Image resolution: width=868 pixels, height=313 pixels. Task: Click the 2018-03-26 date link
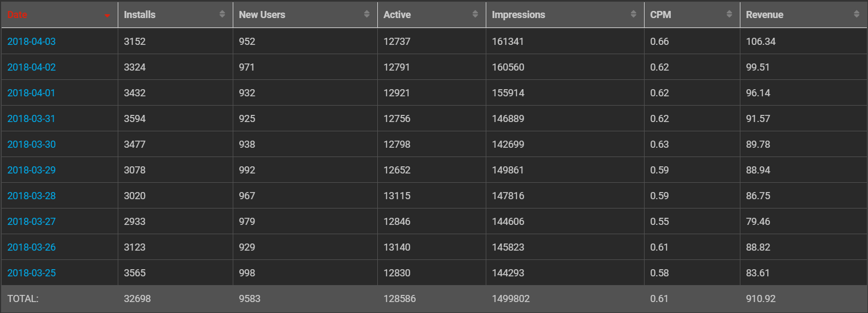coord(31,247)
